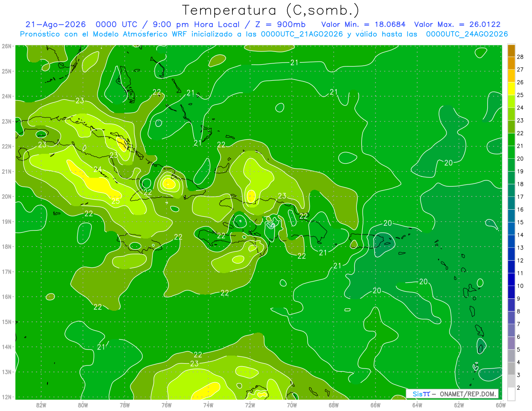Click the '25' contour label on the map
The image size is (532, 411).
pos(115,201)
